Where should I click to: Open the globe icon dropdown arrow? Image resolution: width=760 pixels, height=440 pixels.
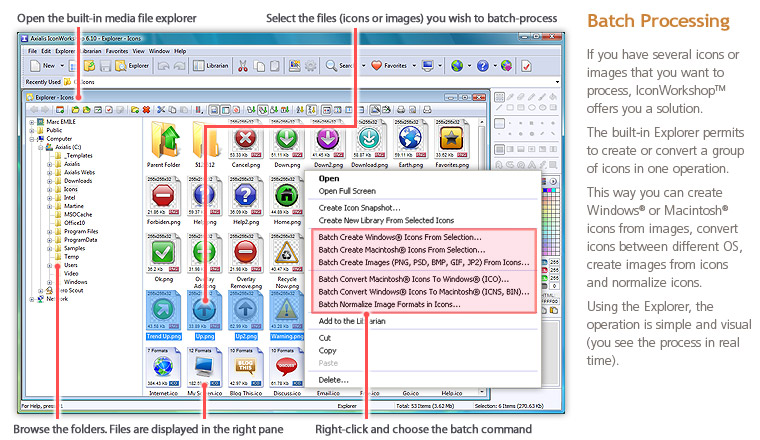[469, 66]
